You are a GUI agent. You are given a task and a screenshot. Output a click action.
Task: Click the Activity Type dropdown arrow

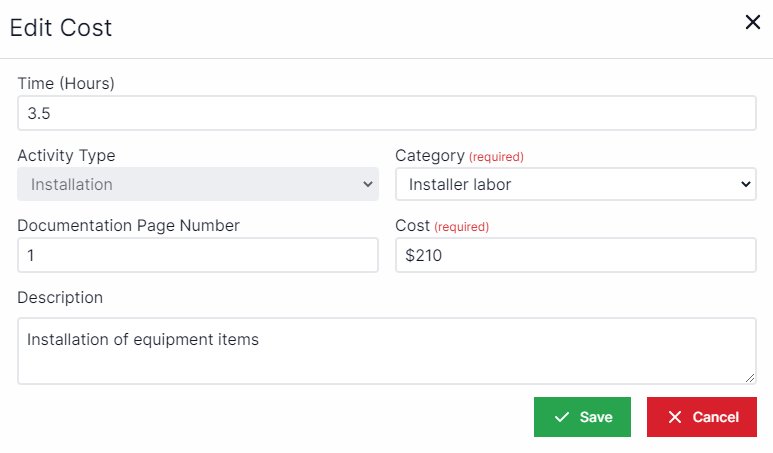coord(366,184)
